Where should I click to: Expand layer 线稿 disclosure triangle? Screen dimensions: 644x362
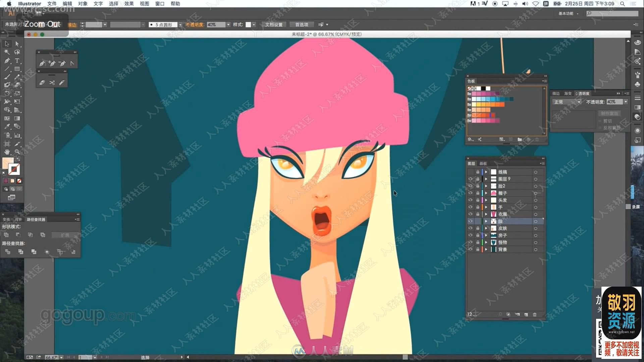486,172
